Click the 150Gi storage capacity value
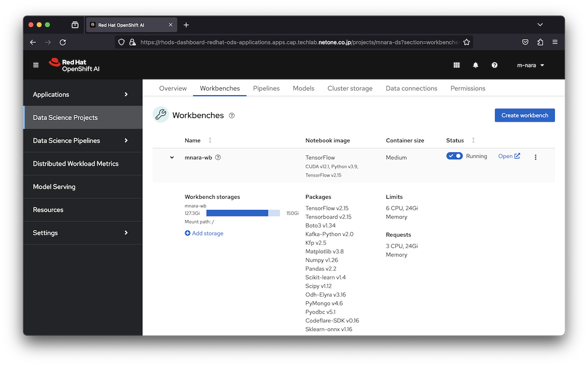This screenshot has width=588, height=366. [x=293, y=213]
